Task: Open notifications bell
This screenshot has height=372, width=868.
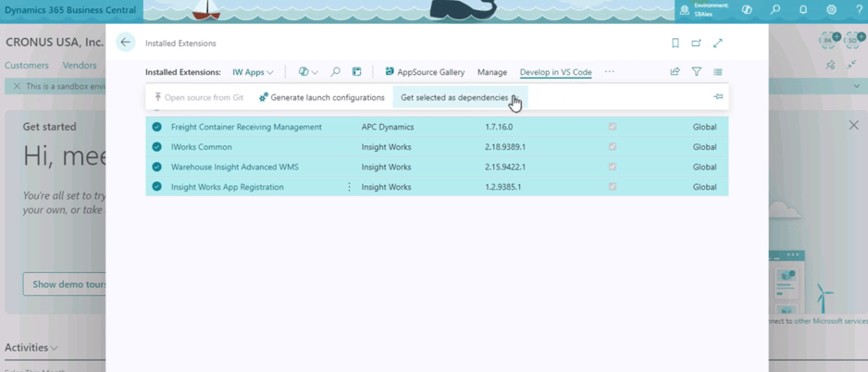Action: pyautogui.click(x=803, y=9)
